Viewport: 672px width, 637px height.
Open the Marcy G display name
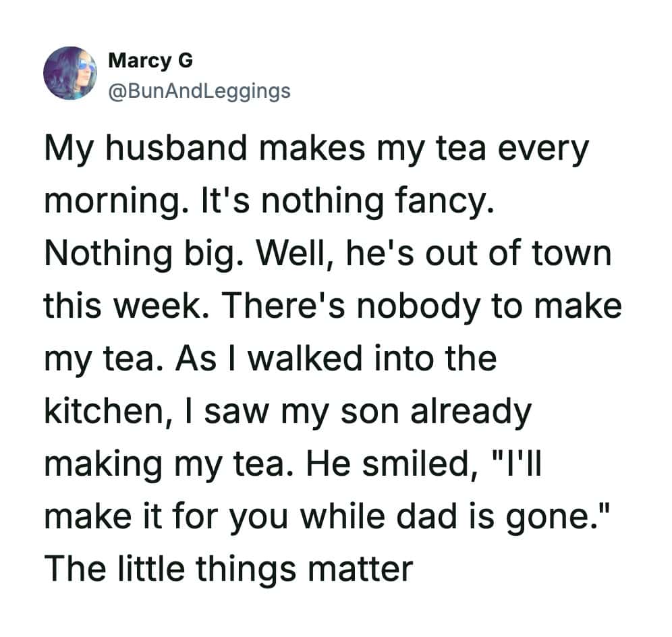tap(150, 61)
